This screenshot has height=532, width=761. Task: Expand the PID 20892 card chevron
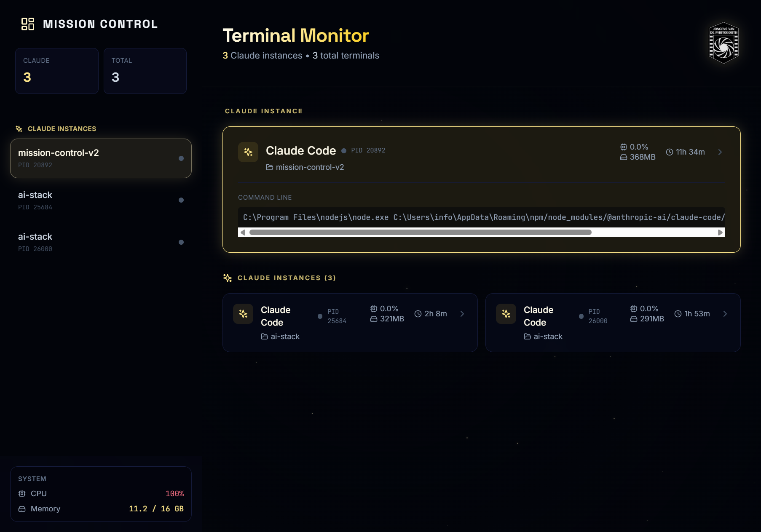720,152
